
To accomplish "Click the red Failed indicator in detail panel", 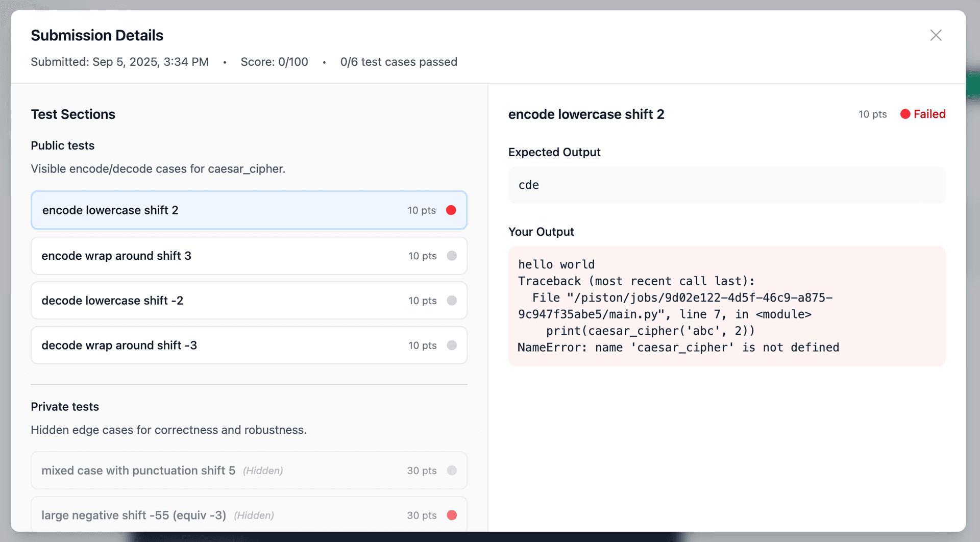I will pyautogui.click(x=923, y=114).
